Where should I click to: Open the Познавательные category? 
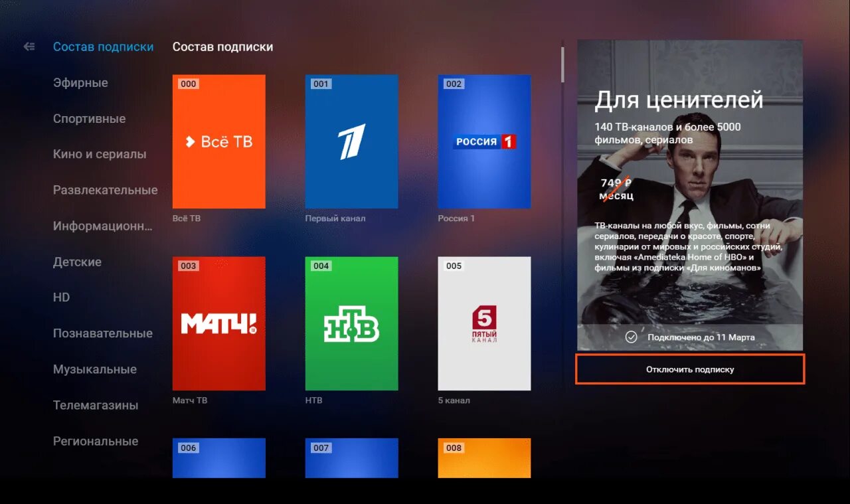point(103,333)
